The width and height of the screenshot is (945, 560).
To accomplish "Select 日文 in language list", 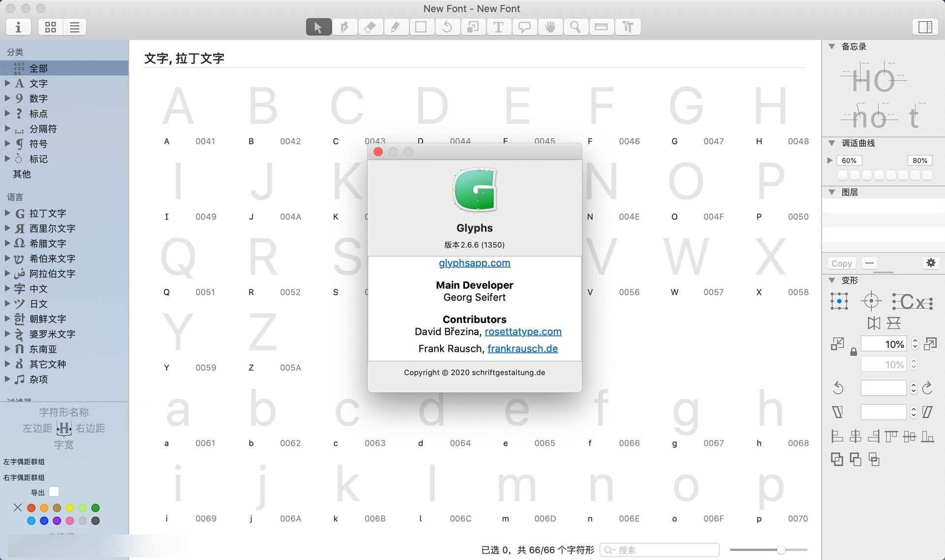I will tap(38, 304).
